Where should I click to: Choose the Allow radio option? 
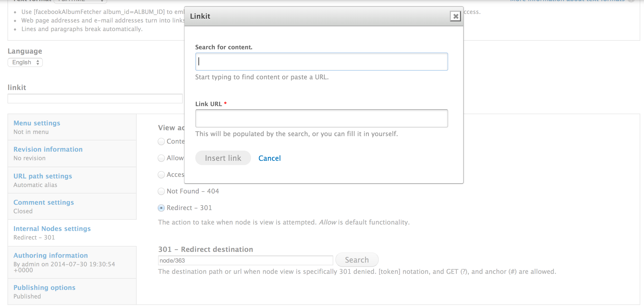tap(161, 158)
